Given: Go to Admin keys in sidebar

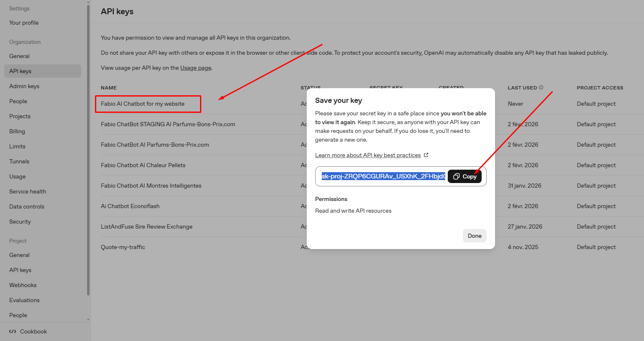Looking at the screenshot, I should point(24,86).
